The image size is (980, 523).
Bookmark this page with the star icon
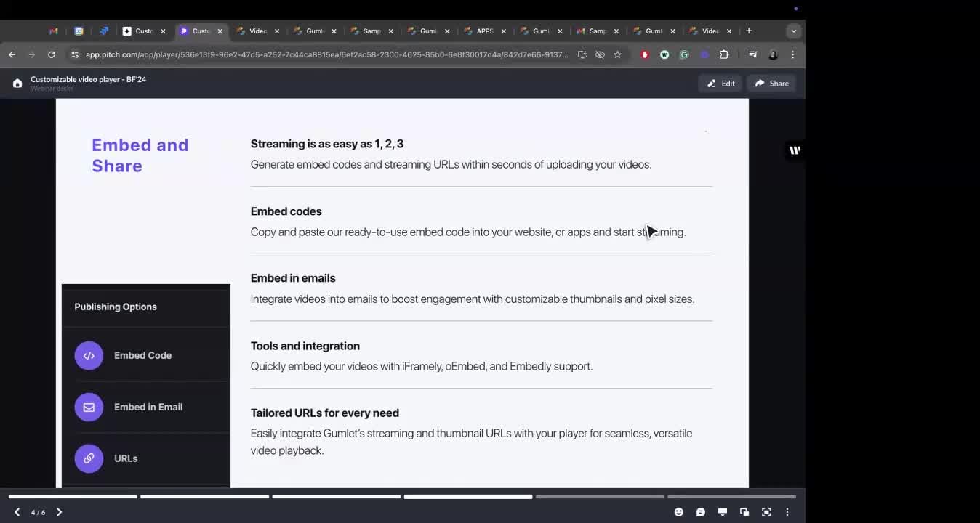click(x=617, y=54)
